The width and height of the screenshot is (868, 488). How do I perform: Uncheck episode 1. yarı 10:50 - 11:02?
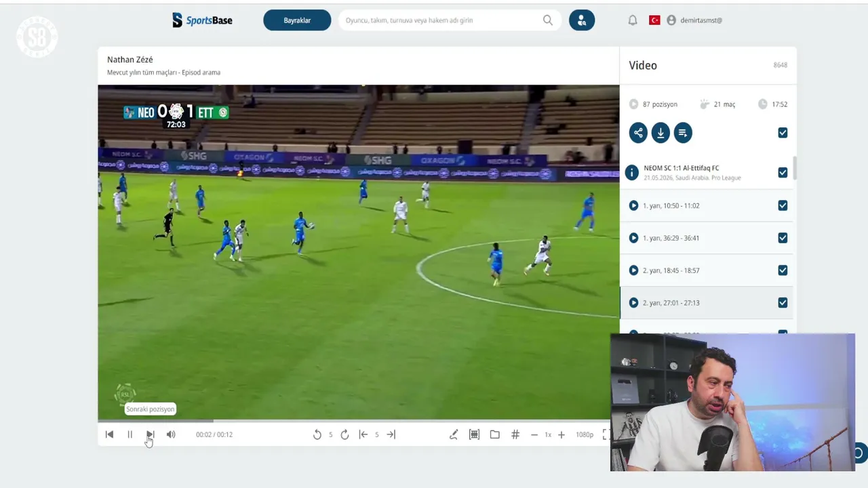tap(783, 205)
